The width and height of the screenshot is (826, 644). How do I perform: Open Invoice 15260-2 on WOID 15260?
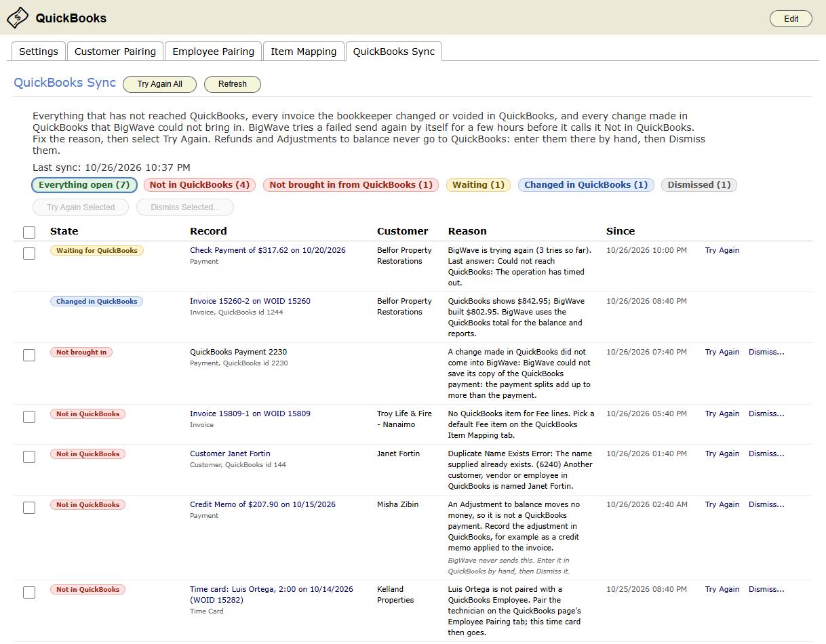click(x=250, y=301)
